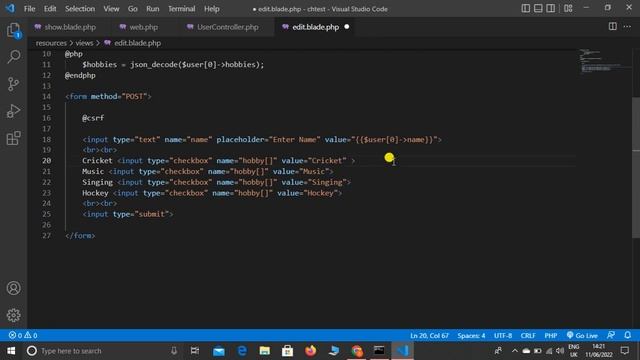Viewport: 640px width, 360px height.
Task: Click the vertical editor scrollbar
Action: pos(636,167)
